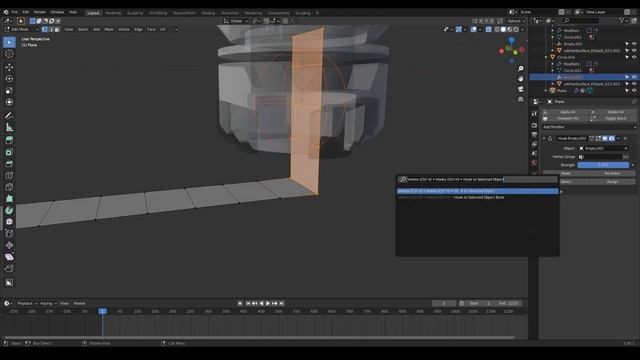Open the Blender logo menu
The image size is (640, 360).
6,12
